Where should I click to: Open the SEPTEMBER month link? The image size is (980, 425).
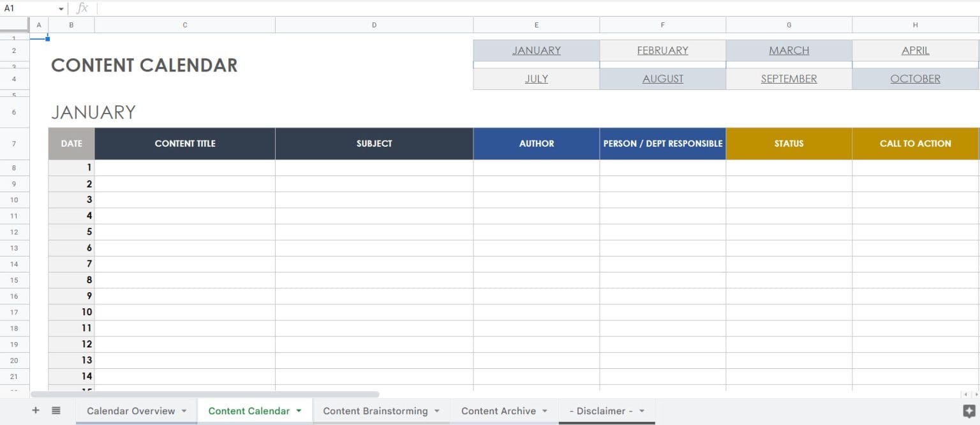pos(789,78)
